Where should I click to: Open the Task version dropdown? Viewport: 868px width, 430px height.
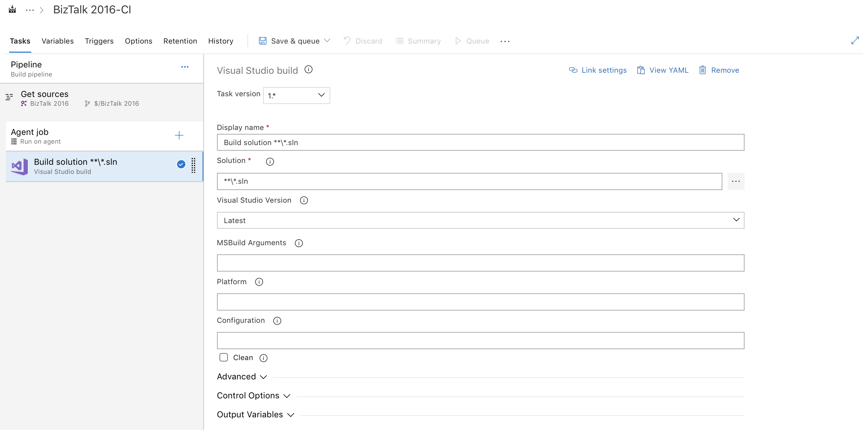click(296, 94)
